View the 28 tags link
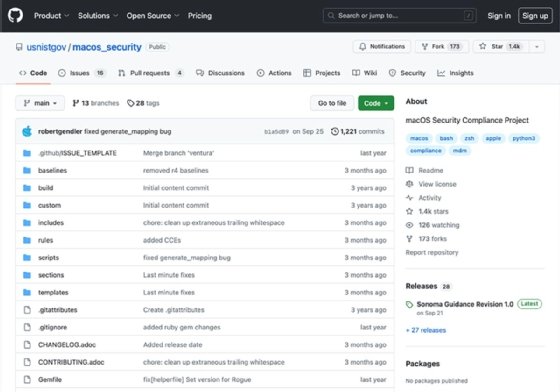The image size is (560, 392). pos(143,103)
